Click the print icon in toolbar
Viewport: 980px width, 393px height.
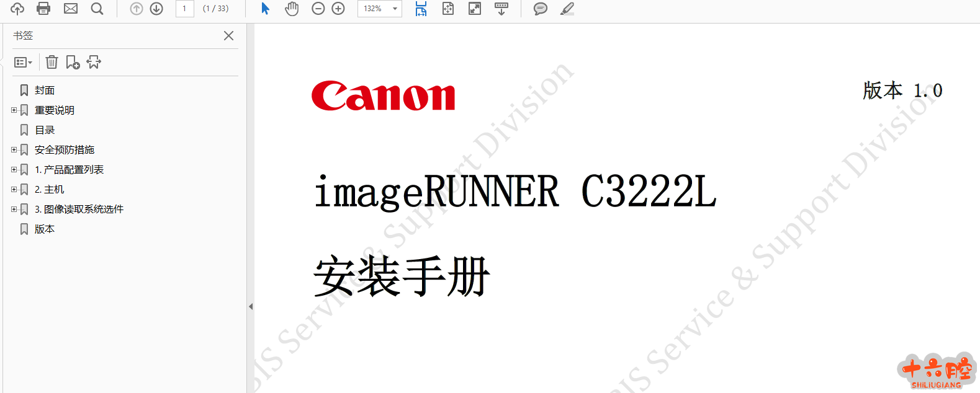43,9
